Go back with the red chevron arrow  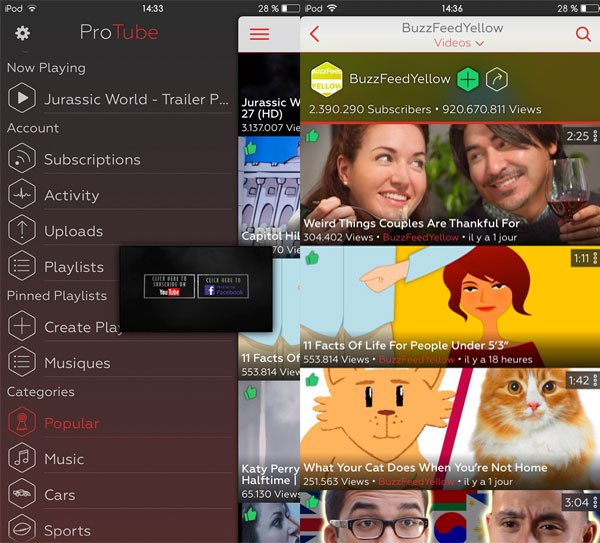point(315,34)
